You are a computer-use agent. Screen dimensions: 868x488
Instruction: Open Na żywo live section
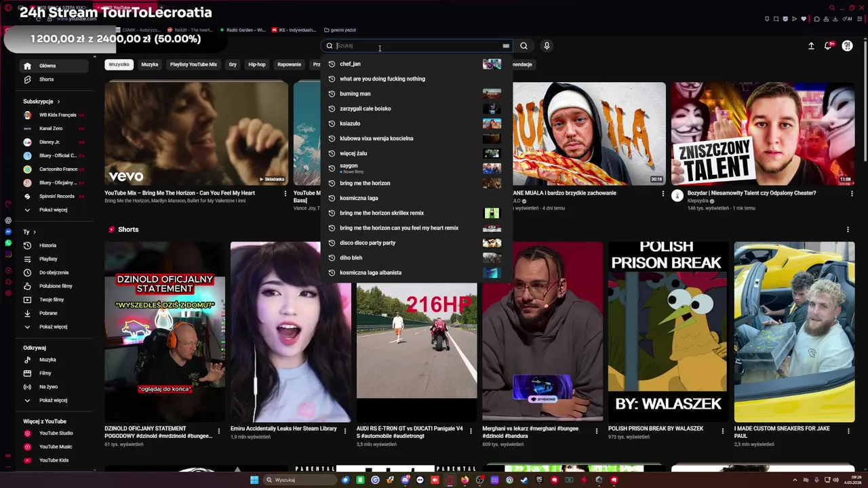pos(54,387)
